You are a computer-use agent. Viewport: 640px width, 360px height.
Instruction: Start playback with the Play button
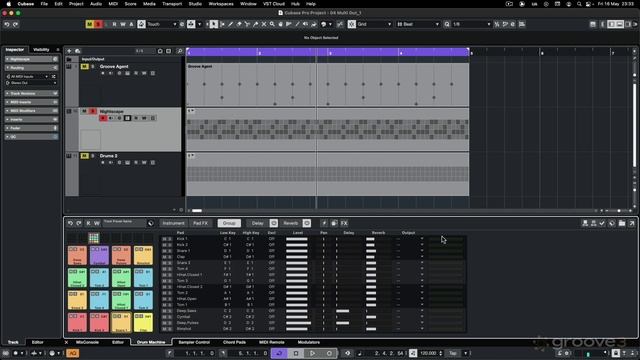point(312,353)
